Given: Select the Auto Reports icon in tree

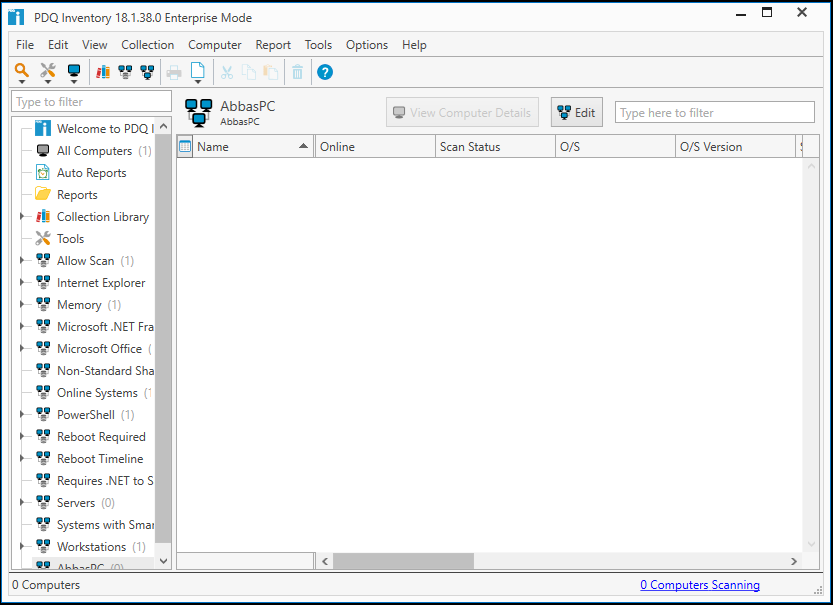Looking at the screenshot, I should 43,172.
